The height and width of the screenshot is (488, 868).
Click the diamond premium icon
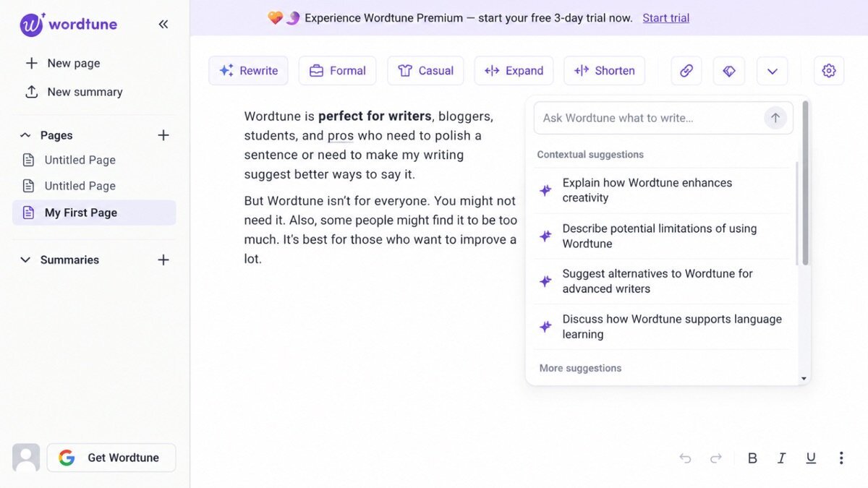tap(729, 71)
